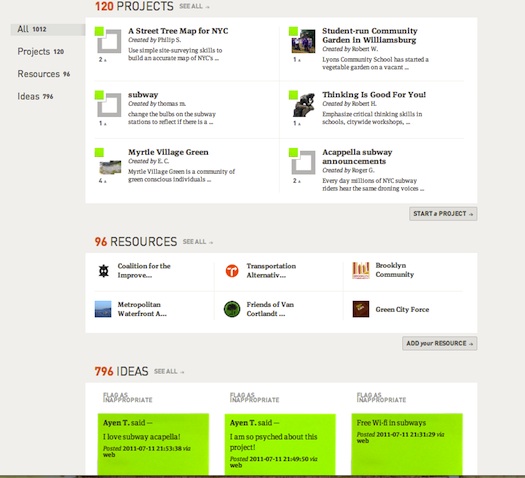Viewport: 525px width, 478px height.
Task: Click the ADD your RESOURCE button
Action: click(440, 343)
